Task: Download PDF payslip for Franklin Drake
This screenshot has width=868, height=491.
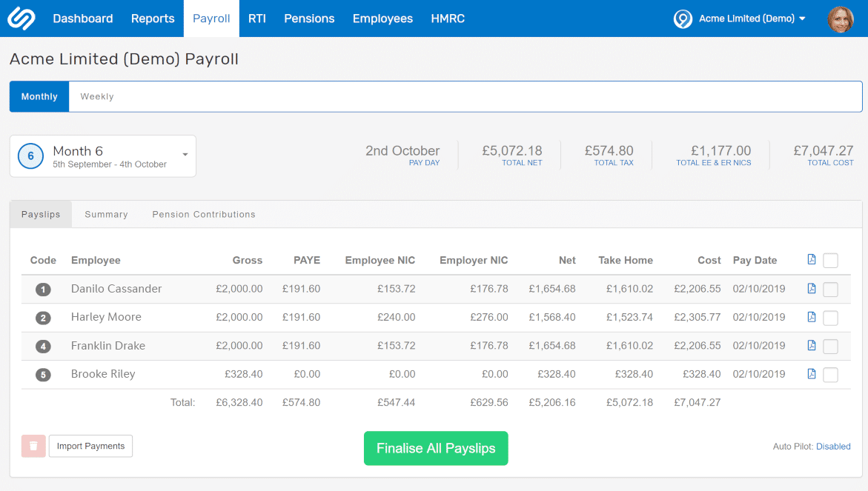Action: coord(812,345)
